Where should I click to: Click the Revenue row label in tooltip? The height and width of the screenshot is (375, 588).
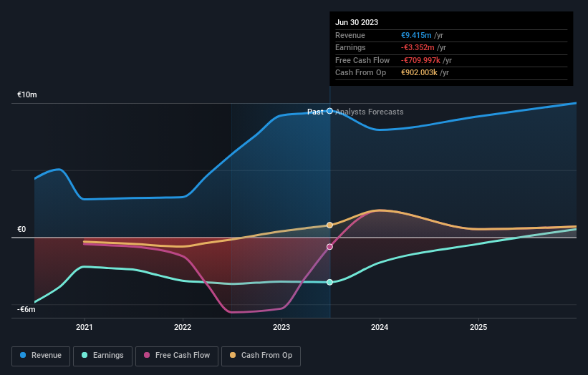(x=350, y=35)
